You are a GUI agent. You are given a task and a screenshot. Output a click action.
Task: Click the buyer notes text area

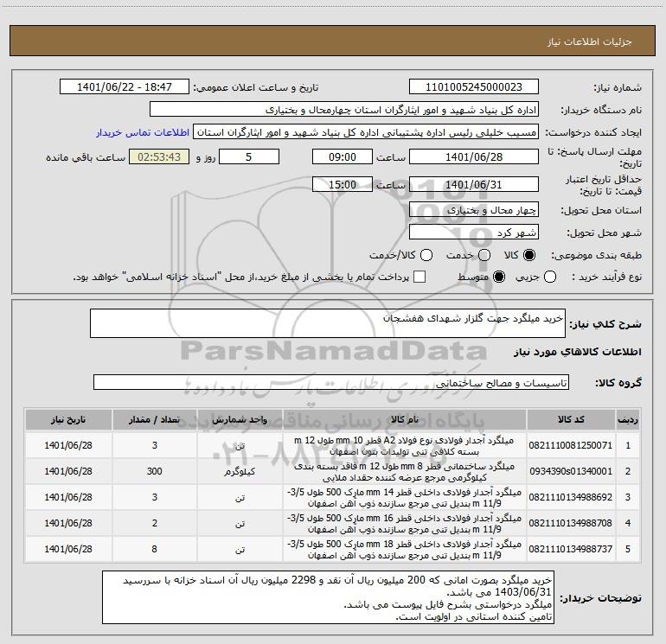[328, 597]
